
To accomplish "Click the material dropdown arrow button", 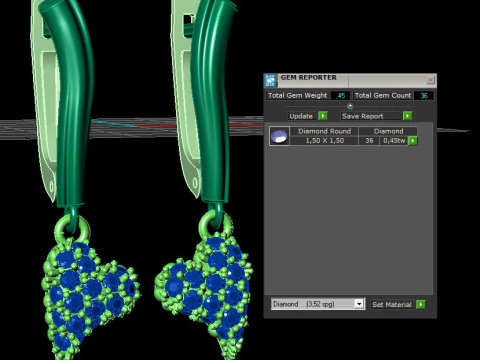I will click(359, 304).
